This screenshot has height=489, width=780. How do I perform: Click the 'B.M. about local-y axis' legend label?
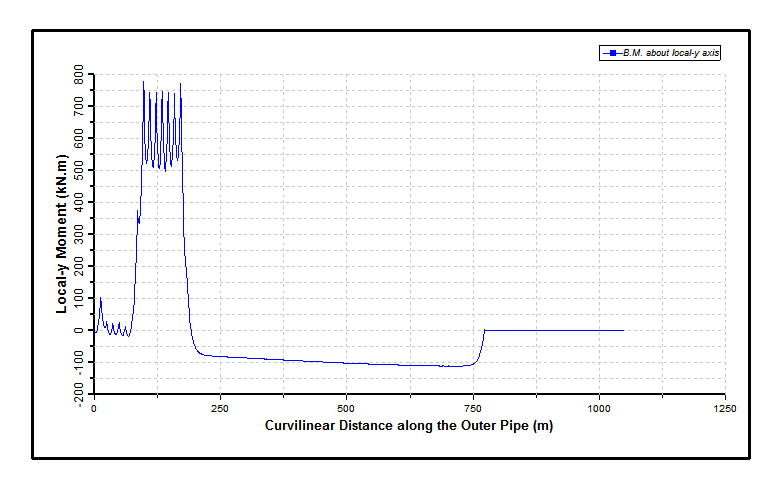point(670,53)
